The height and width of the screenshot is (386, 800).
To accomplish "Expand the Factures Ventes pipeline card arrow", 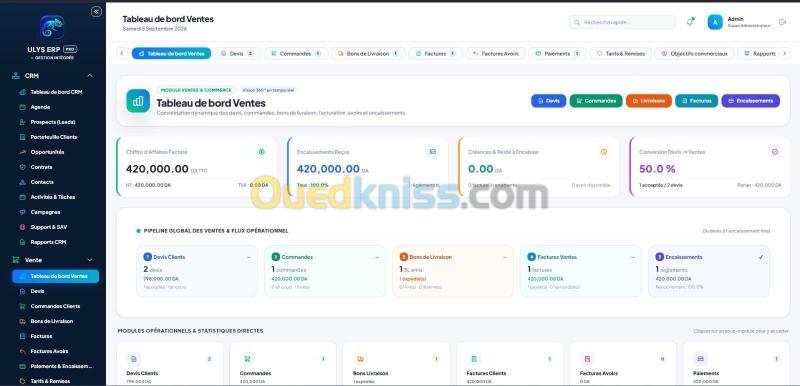I will click(x=633, y=258).
